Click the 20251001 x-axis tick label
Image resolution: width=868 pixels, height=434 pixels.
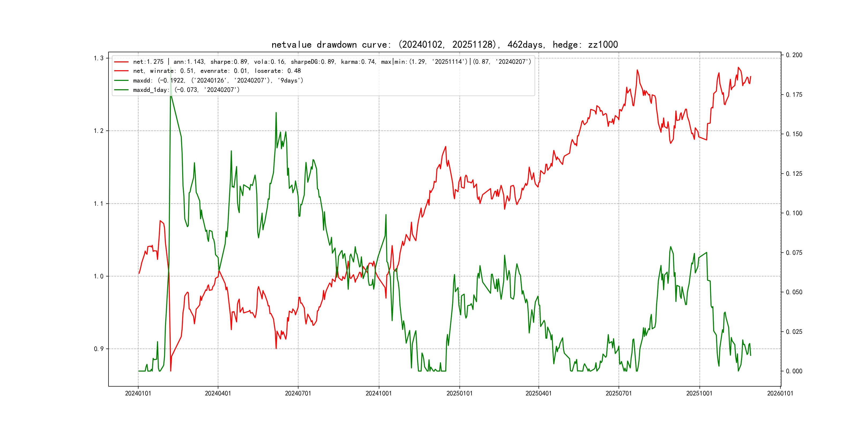[699, 393]
